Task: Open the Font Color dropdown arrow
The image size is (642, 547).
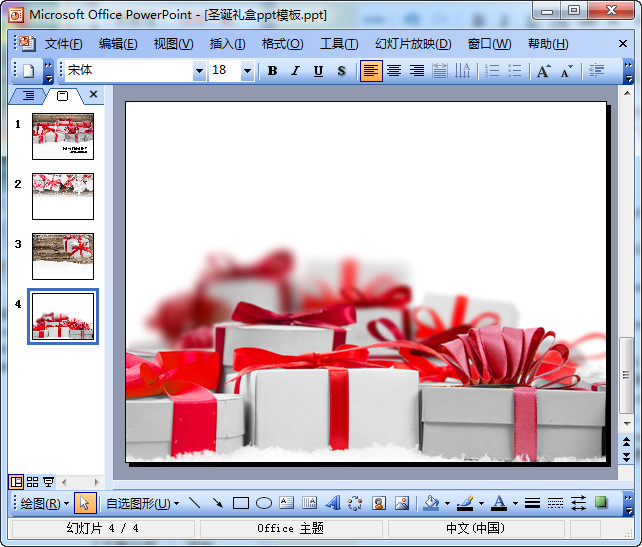Action: pos(515,504)
